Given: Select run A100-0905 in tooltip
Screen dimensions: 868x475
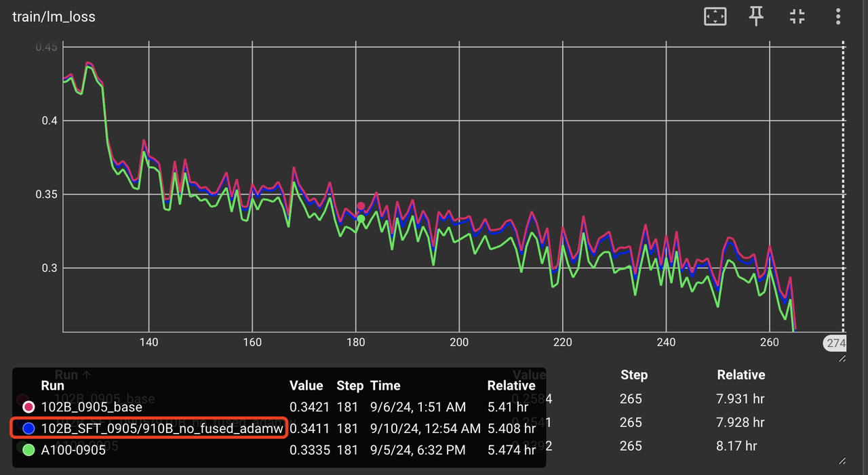Looking at the screenshot, I should [x=73, y=449].
